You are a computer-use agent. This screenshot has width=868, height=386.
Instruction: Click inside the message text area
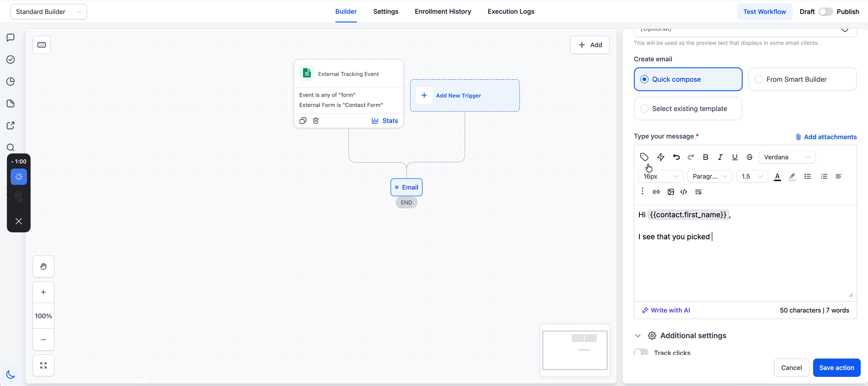click(745, 253)
